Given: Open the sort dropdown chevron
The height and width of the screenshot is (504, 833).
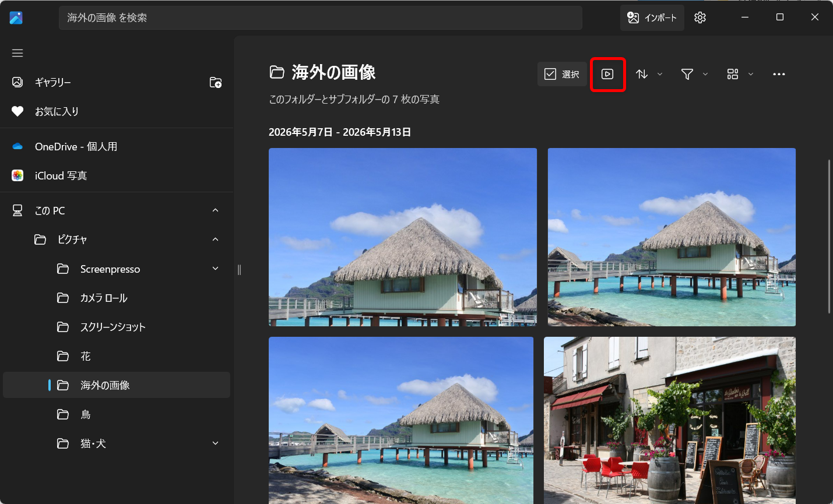Looking at the screenshot, I should (x=660, y=74).
